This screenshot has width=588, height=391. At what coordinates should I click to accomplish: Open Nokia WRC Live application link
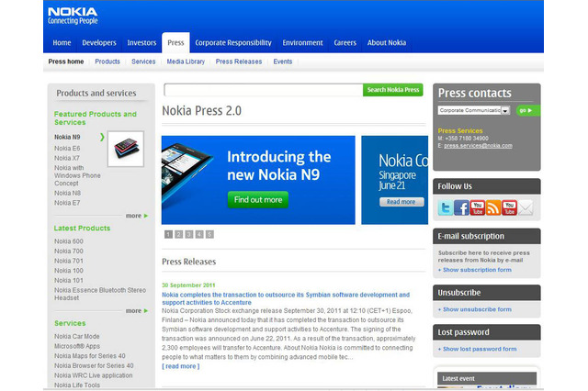94,375
